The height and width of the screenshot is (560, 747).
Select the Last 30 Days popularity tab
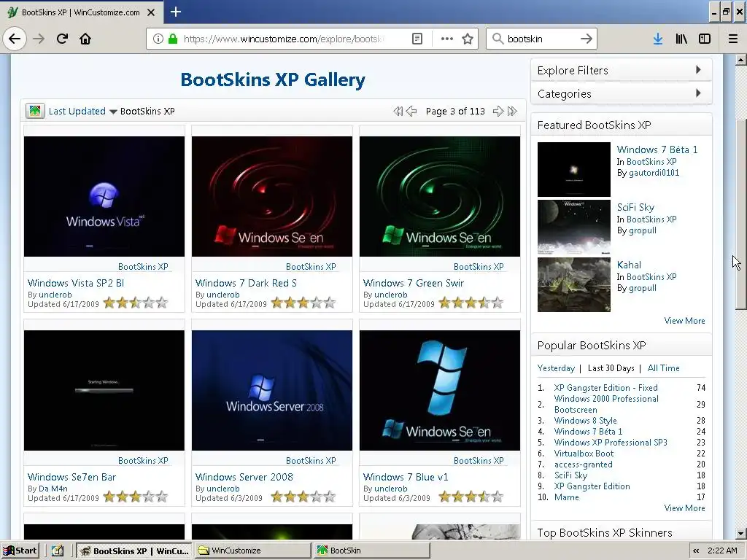(611, 368)
